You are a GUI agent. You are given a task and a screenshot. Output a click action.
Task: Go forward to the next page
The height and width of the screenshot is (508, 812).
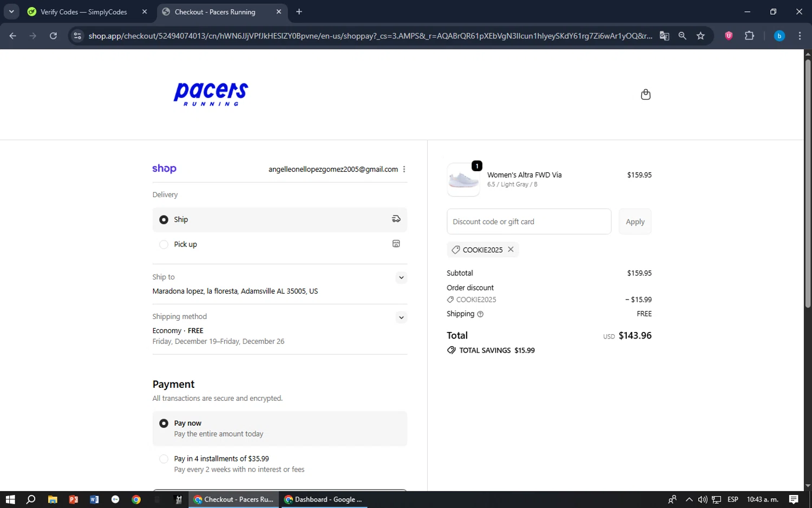click(x=33, y=36)
